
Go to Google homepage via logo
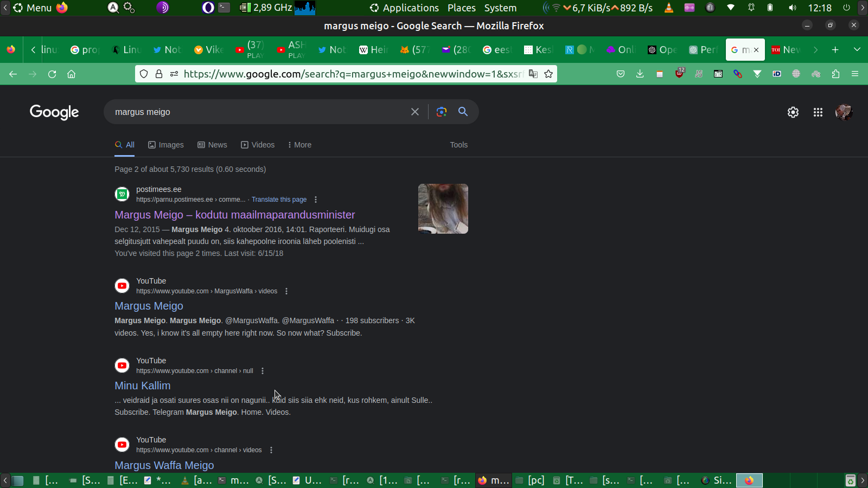pyautogui.click(x=54, y=112)
